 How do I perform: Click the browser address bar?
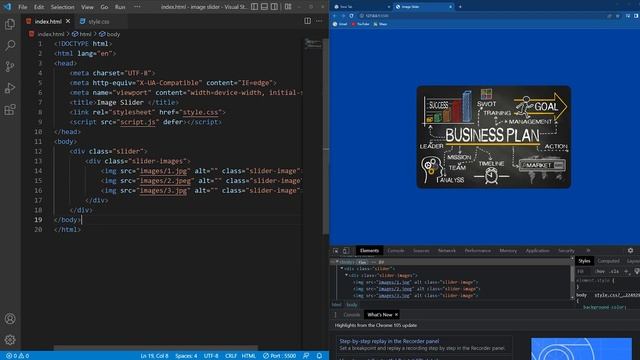click(x=482, y=16)
